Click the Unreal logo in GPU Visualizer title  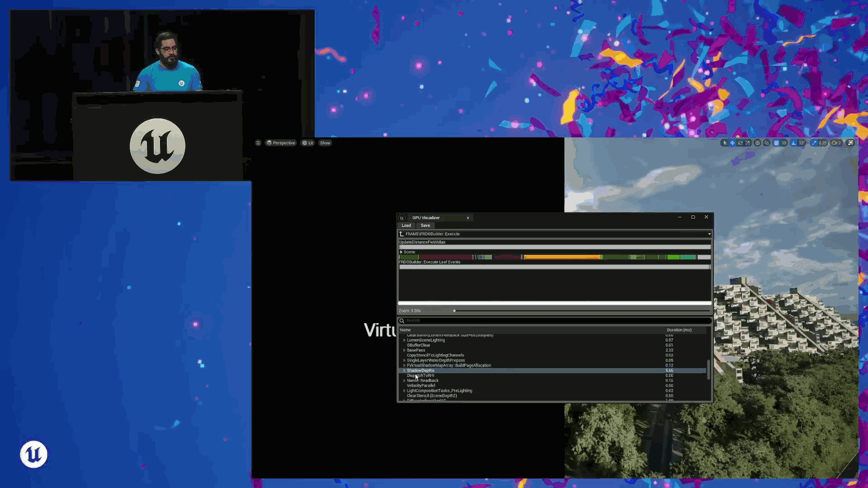pos(402,218)
